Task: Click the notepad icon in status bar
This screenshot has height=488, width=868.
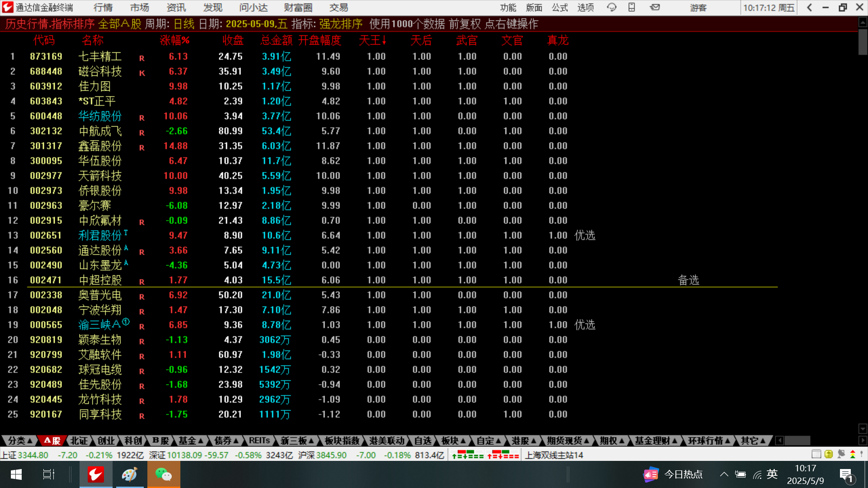Action: pyautogui.click(x=816, y=454)
